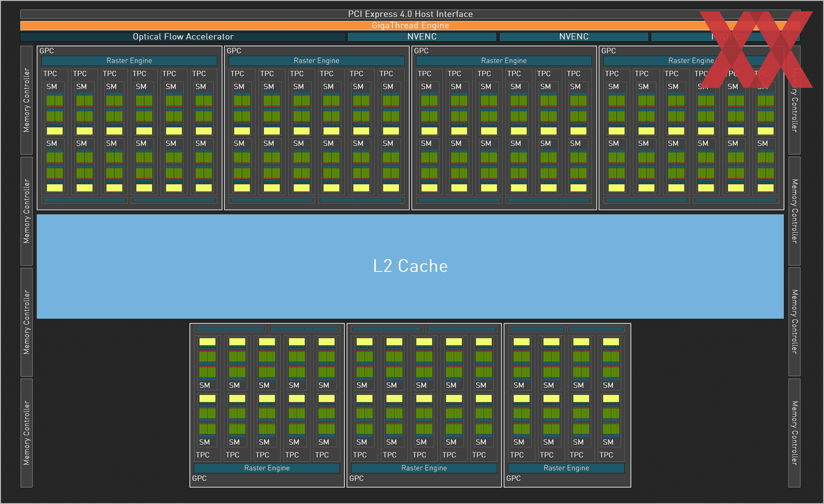Click the GPC label of the leftmost top-row cluster
The height and width of the screenshot is (504, 824).
[47, 51]
